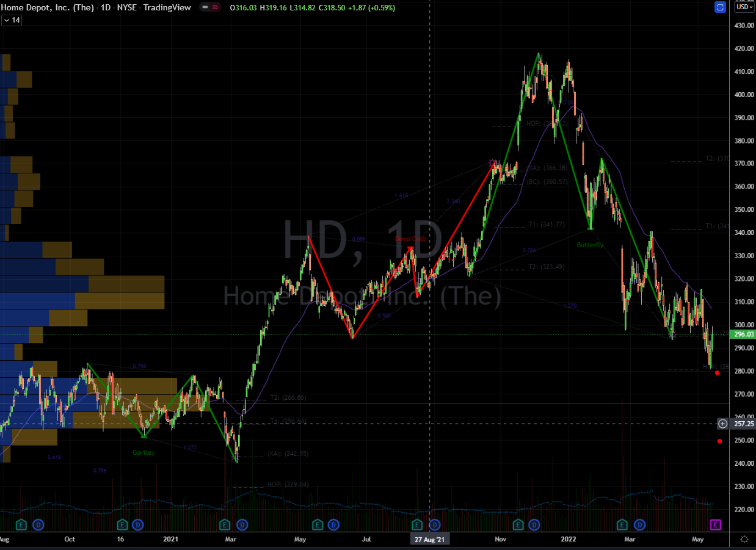Click the '(BC): (360.57)' label
The height and width of the screenshot is (550, 756).
pos(547,181)
